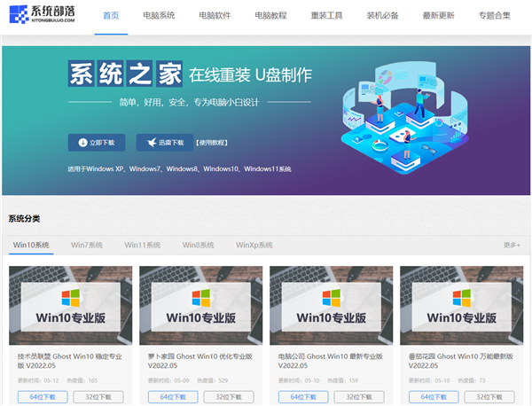The width and height of the screenshot is (532, 406).
Task: Switch to Win8系统 tab
Action: click(198, 245)
